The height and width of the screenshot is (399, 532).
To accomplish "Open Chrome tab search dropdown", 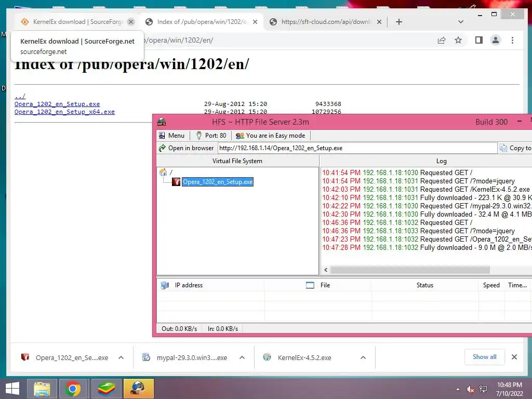I will (x=460, y=22).
